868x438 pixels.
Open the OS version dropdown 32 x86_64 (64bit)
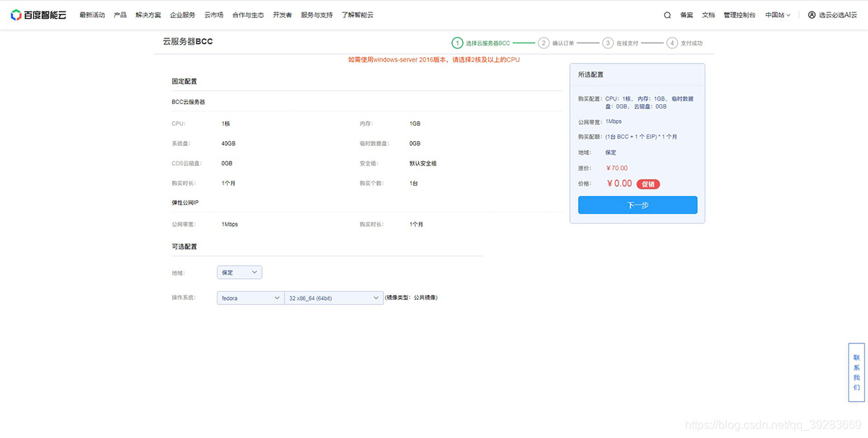coord(333,298)
